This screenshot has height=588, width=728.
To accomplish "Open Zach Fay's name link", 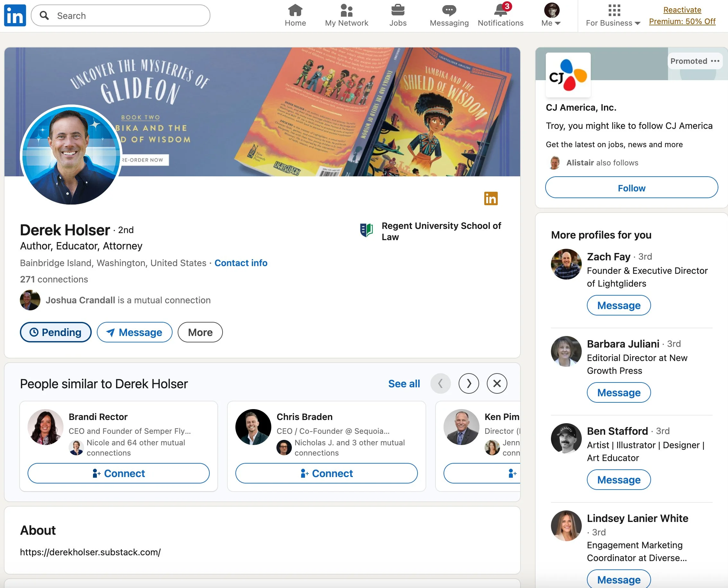I will point(608,257).
